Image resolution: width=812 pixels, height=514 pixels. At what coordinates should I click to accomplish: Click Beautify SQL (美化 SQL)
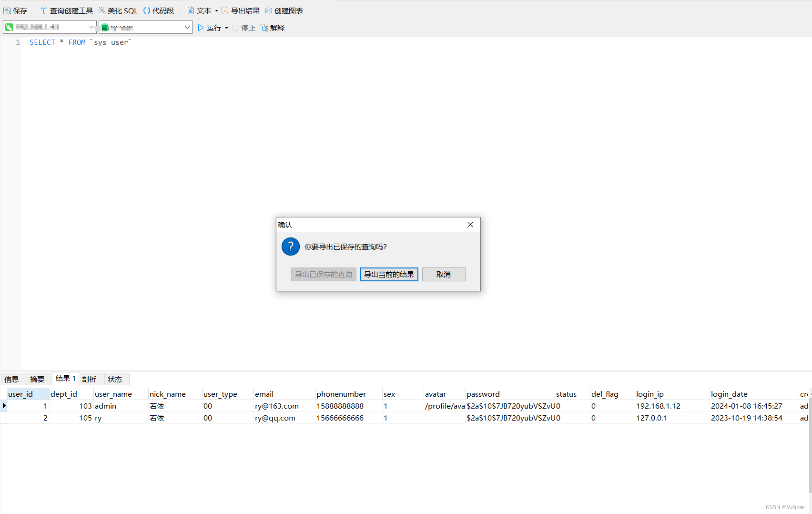tap(118, 10)
